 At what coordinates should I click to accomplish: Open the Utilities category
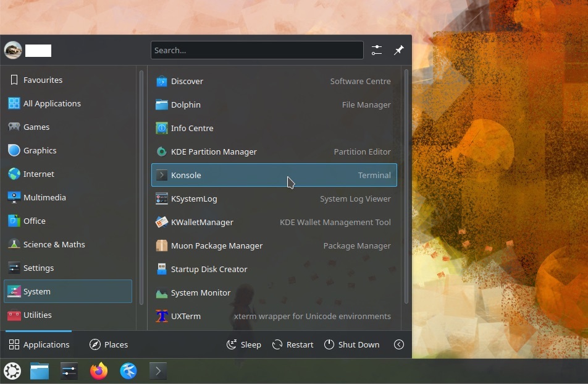point(68,315)
